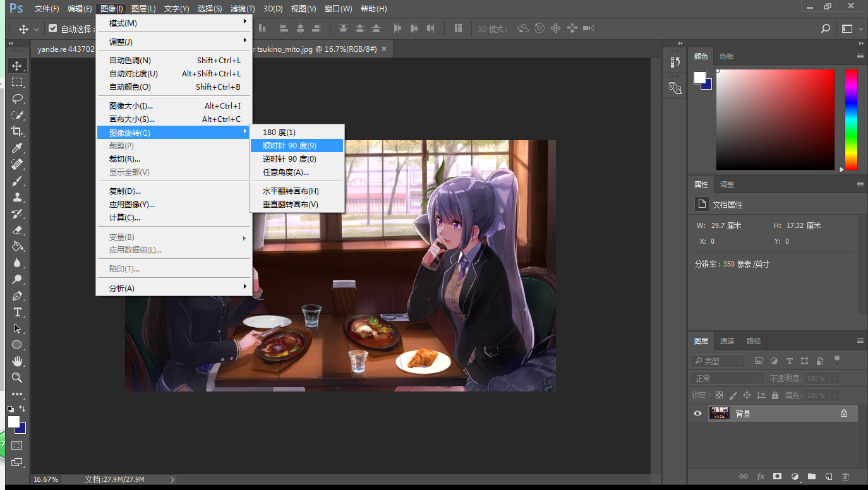Screen dimensions: 868x490
Task: Select the Ellipse shape tool
Action: pyautogui.click(x=17, y=345)
